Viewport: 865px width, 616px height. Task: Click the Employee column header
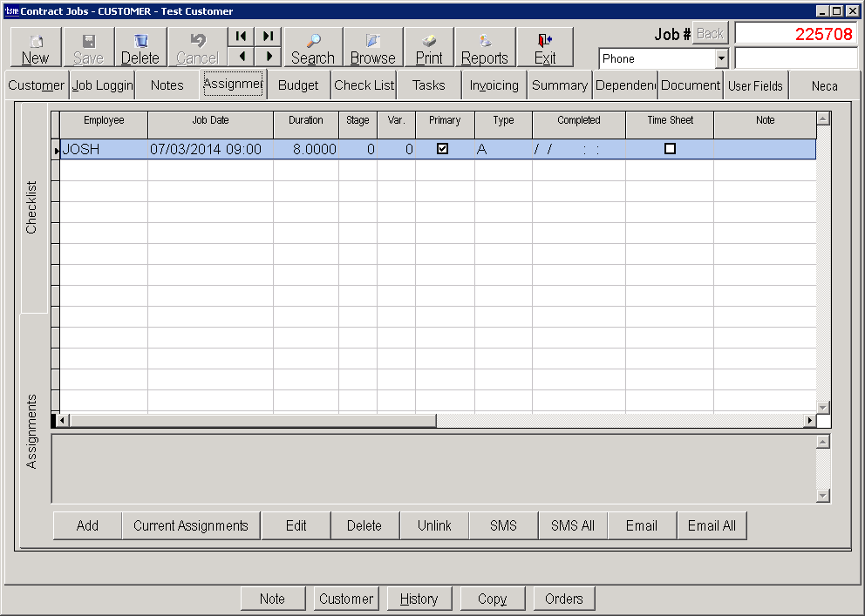[x=104, y=120]
